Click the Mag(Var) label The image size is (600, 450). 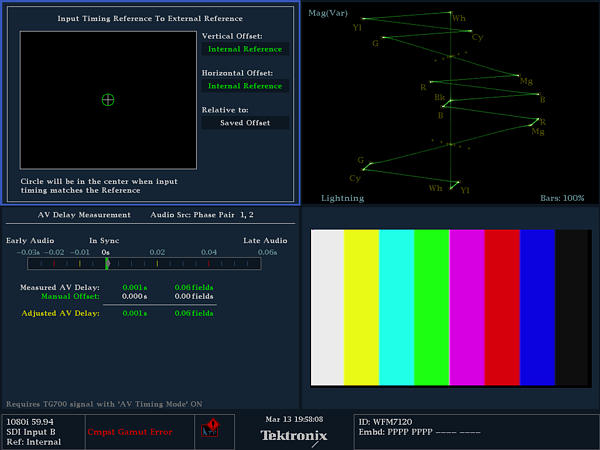[x=328, y=13]
